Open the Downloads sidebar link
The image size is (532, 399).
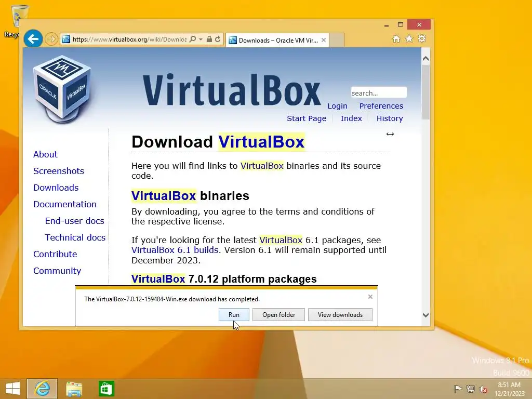(x=56, y=188)
